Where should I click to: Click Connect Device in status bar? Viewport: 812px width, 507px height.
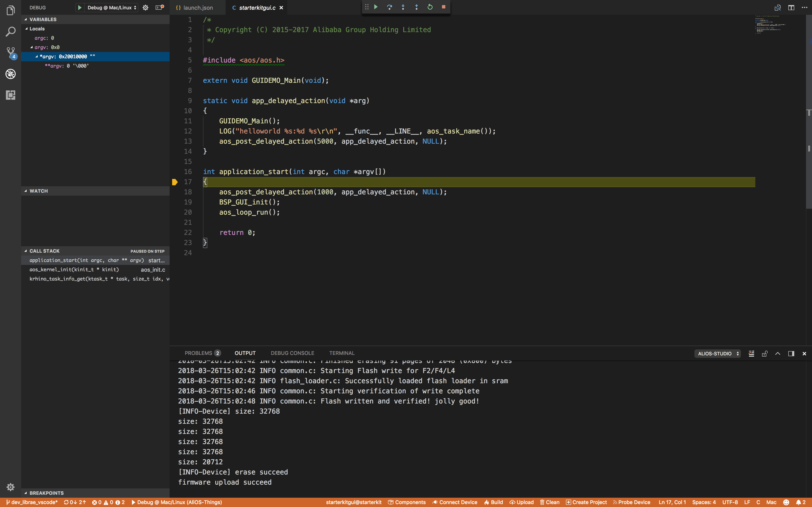pos(455,502)
